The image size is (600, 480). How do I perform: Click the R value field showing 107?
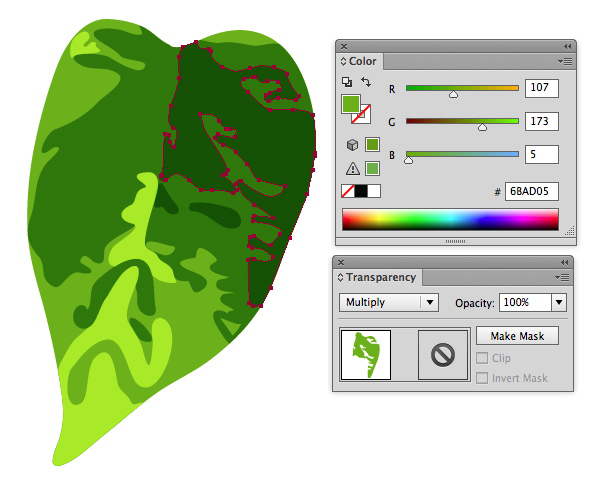click(x=541, y=88)
